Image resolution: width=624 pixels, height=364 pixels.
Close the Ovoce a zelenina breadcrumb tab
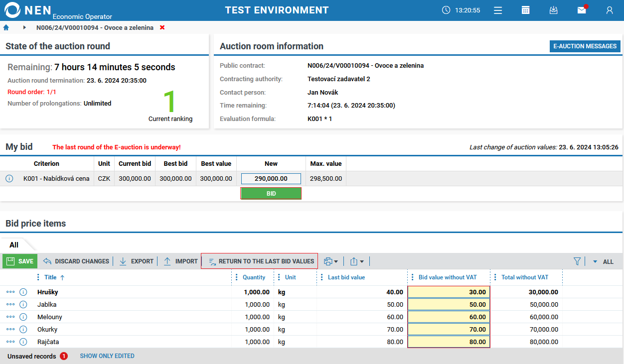[162, 27]
